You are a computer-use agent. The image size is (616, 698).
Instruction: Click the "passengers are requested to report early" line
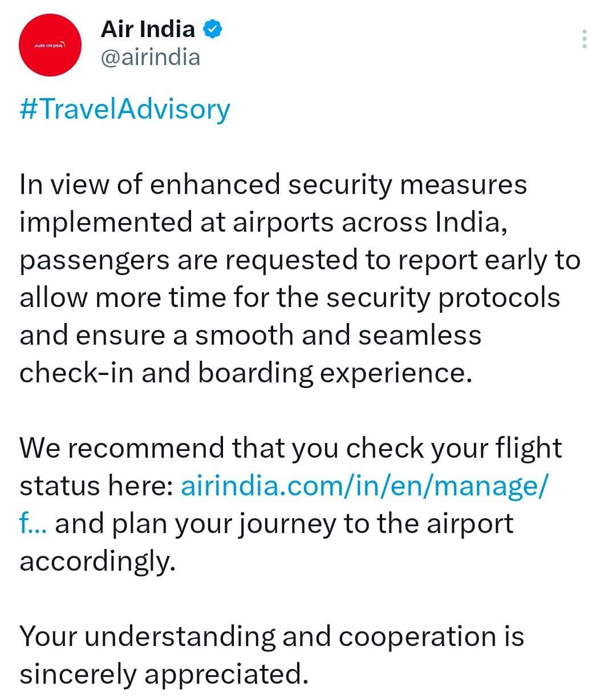[299, 260]
